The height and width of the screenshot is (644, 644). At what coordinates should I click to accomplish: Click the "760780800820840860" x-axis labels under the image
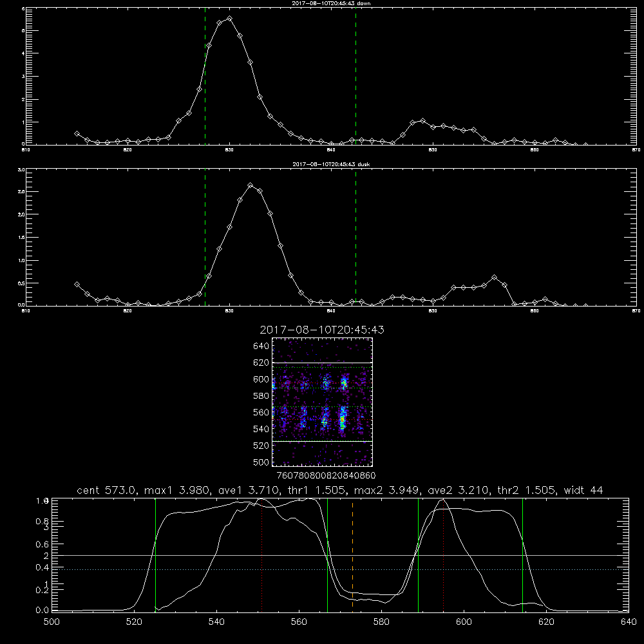tap(326, 475)
